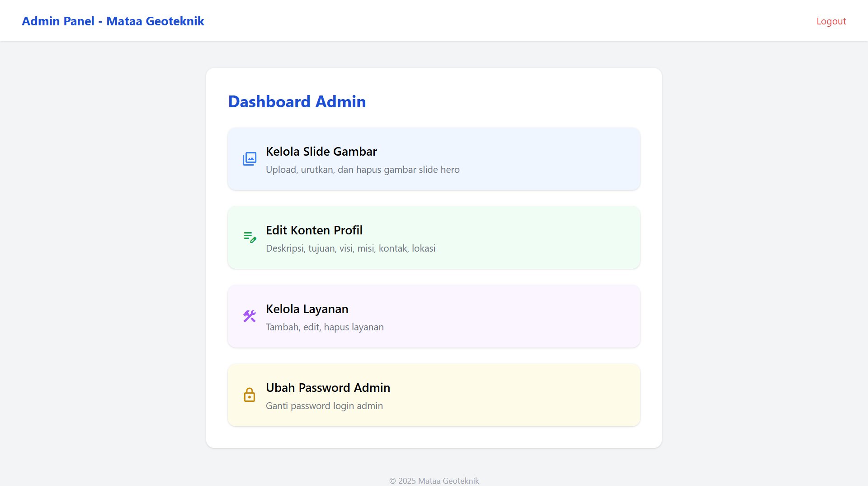868x486 pixels.
Task: Click the description Deskripsi, tujuan, visi, misi, kontak, lokasi
Action: point(350,248)
